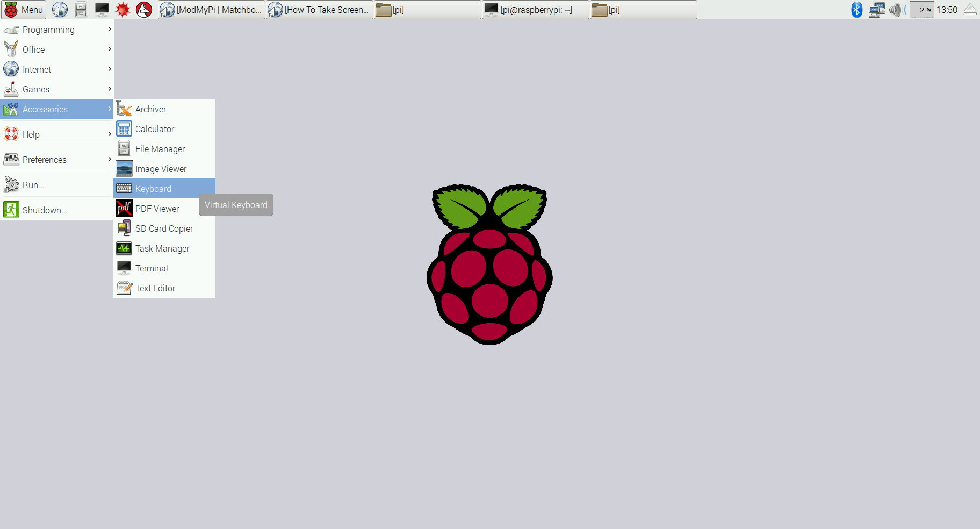Screen dimensions: 980x529
Task: Launch Terminal from Accessories submenu
Action: (x=164, y=268)
